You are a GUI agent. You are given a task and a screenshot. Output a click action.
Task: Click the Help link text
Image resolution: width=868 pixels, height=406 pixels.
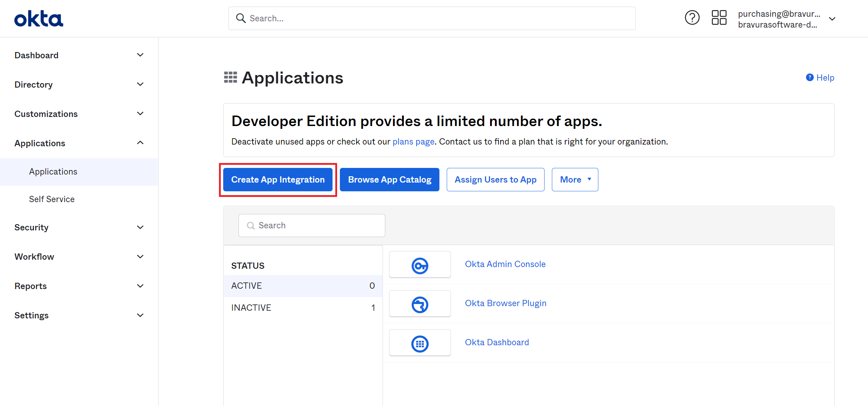point(825,77)
